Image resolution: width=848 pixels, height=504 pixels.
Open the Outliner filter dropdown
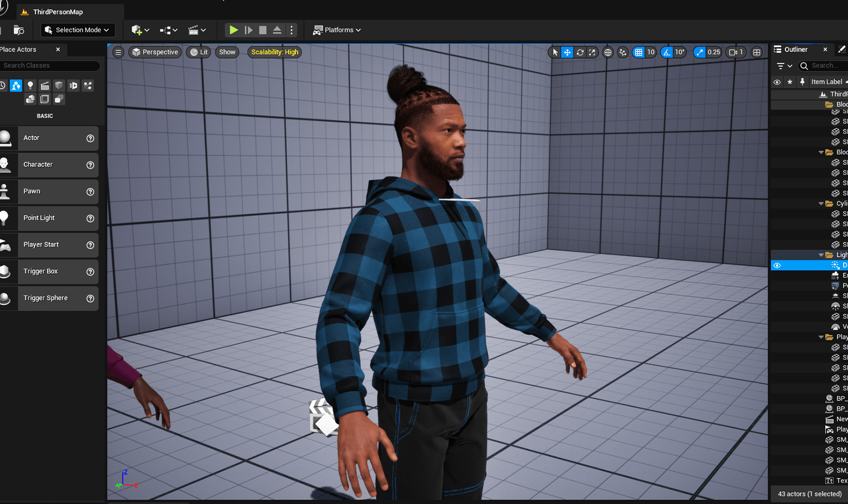(x=784, y=66)
